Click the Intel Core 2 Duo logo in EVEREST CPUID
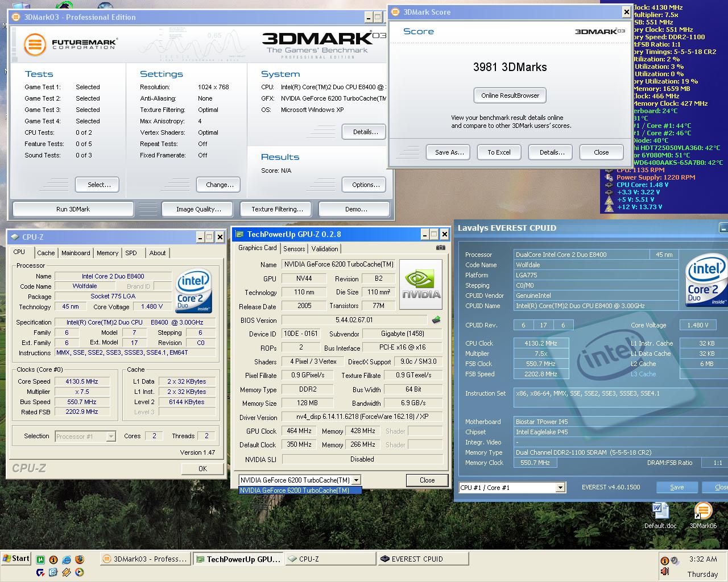 tap(706, 281)
